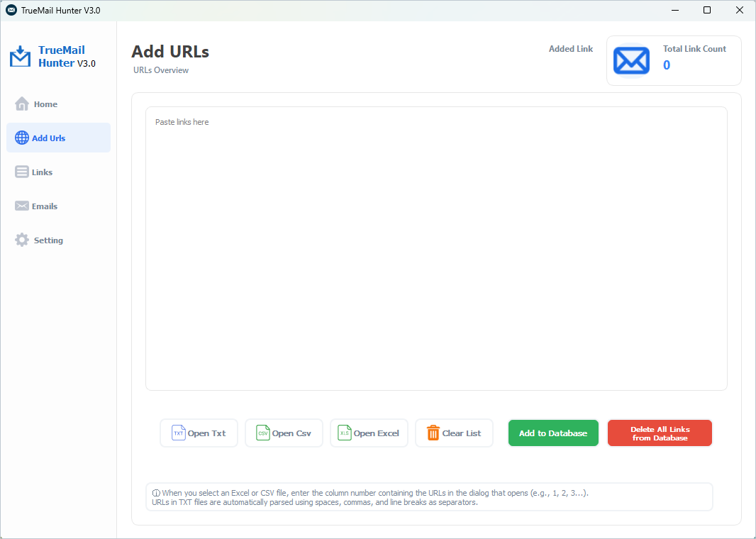Click the list icon beside Links
Viewport: 756px width, 539px height.
[22, 172]
